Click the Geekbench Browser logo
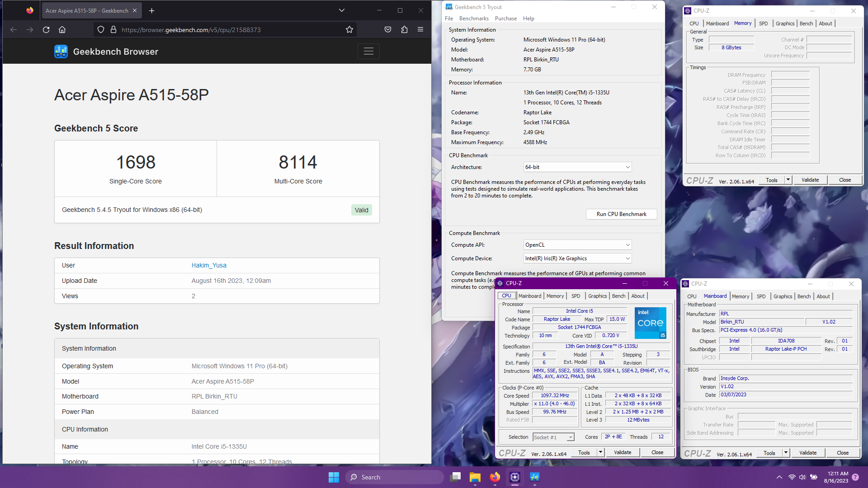868x488 pixels. click(106, 52)
